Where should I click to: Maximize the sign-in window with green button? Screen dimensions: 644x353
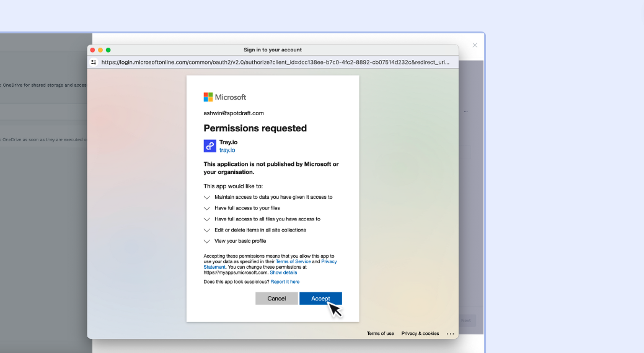tap(108, 50)
